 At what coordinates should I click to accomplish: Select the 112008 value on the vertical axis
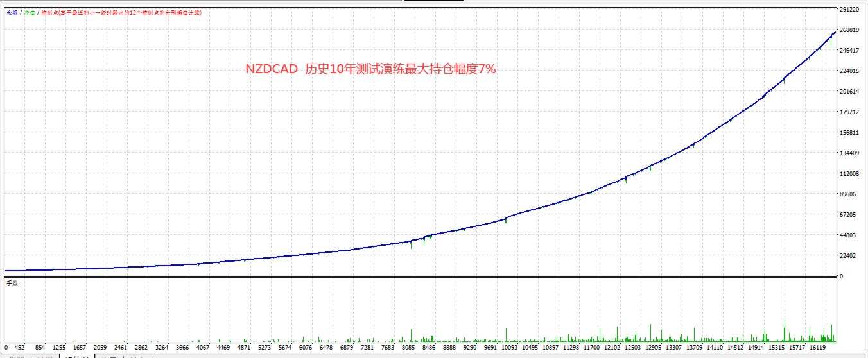[x=851, y=174]
